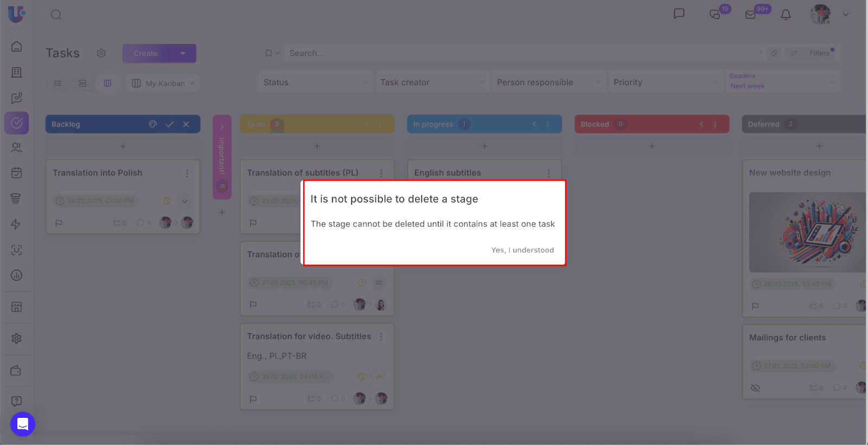The image size is (868, 445).
Task: Toggle the hidden eye icon on Mailings for clients
Action: pyautogui.click(x=755, y=388)
